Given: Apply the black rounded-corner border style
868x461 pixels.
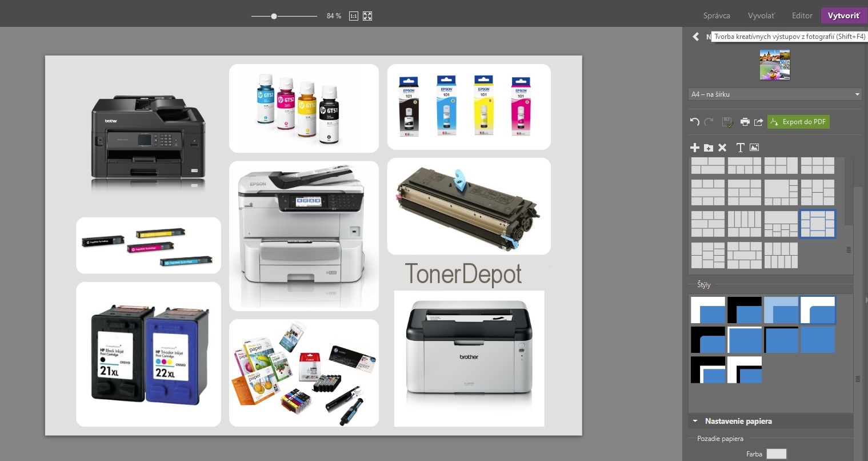Looking at the screenshot, I should (708, 340).
